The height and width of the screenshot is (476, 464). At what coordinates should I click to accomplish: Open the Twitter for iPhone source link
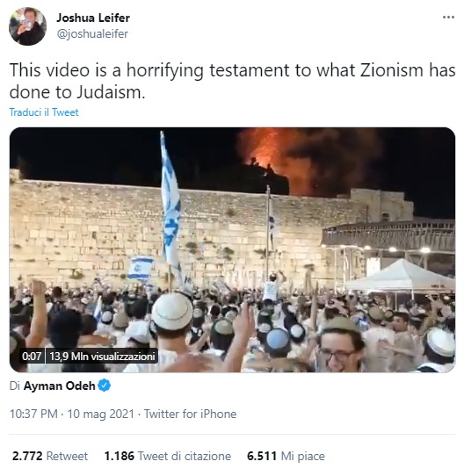click(190, 414)
